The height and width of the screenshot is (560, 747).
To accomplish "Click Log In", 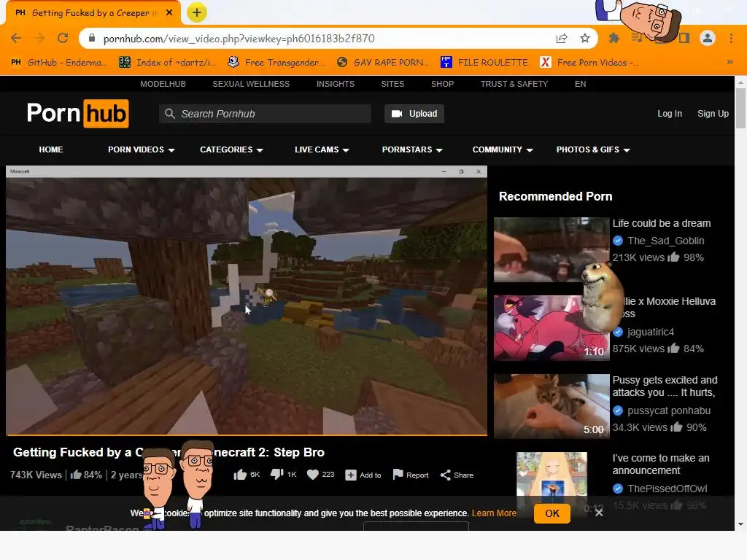I will click(670, 114).
